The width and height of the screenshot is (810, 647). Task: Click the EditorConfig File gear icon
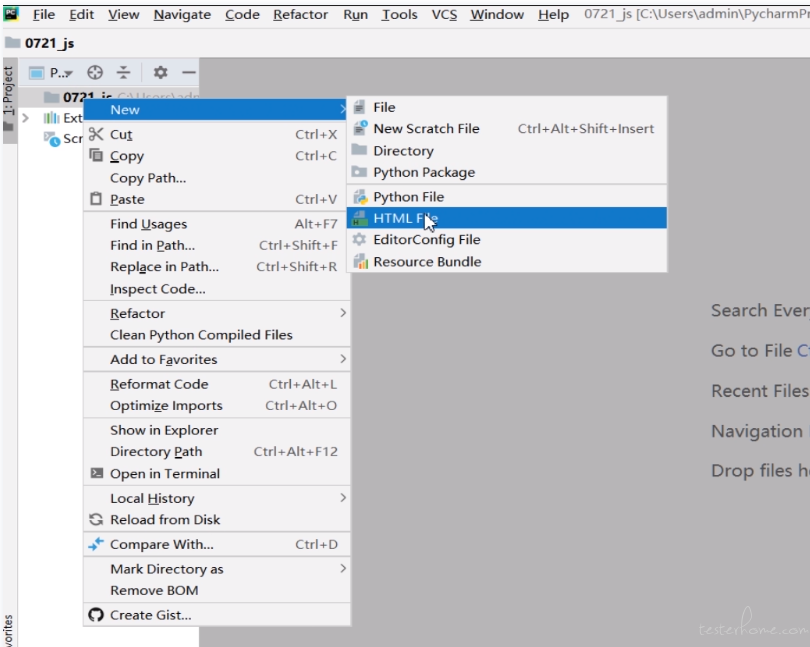359,239
